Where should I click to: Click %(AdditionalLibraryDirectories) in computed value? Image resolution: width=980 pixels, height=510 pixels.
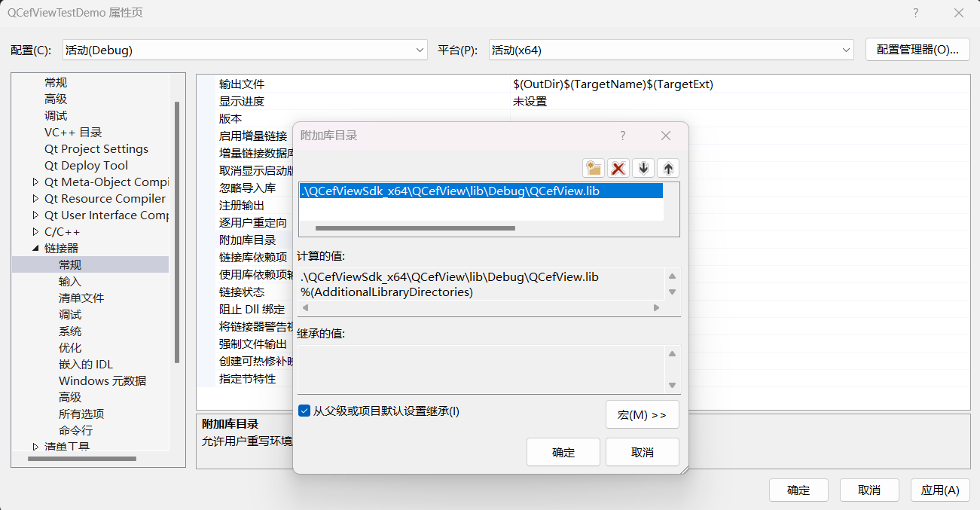pyautogui.click(x=386, y=292)
